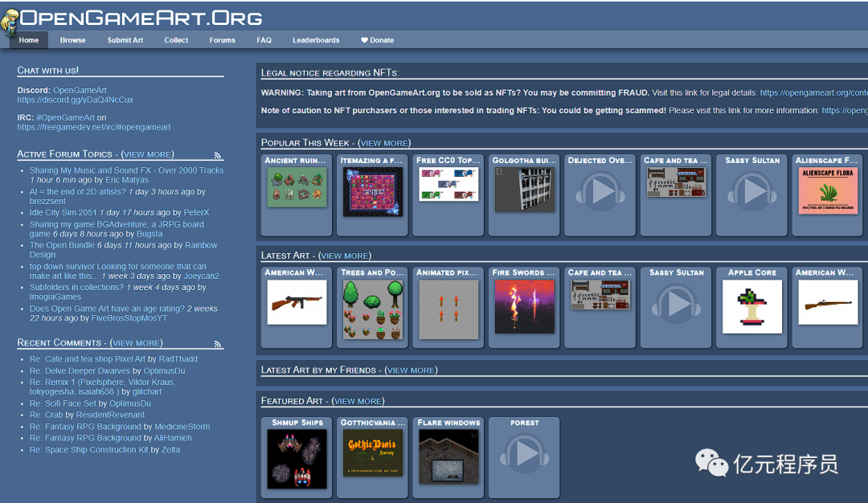
Task: Click View More for Featured Art
Action: coord(358,401)
